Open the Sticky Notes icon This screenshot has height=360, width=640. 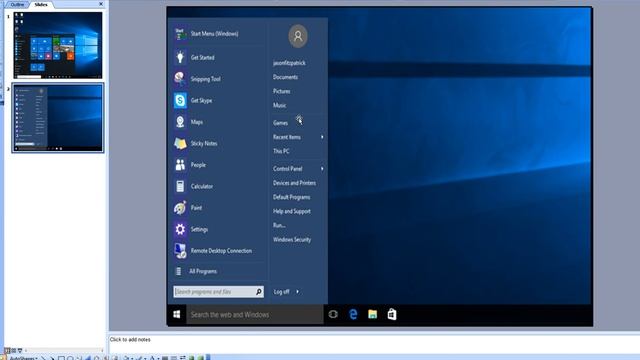180,143
